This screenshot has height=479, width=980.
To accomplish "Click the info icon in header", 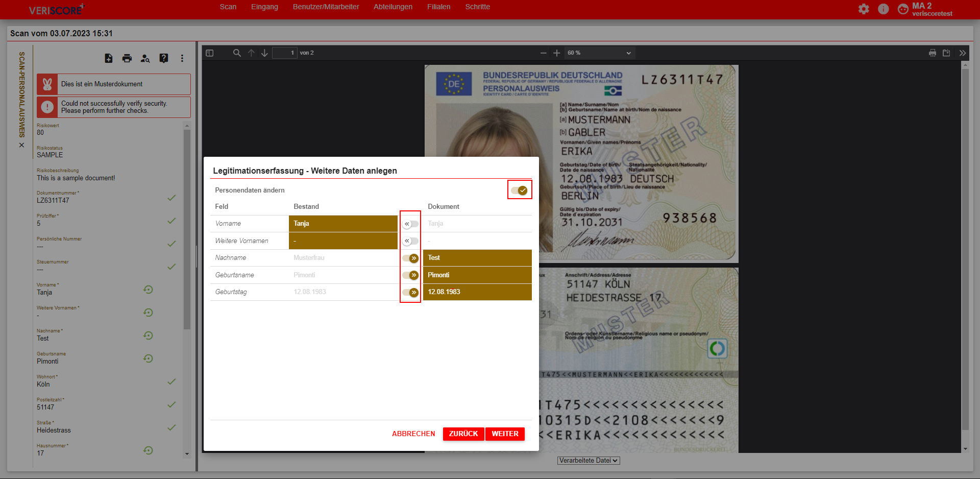I will click(x=884, y=9).
